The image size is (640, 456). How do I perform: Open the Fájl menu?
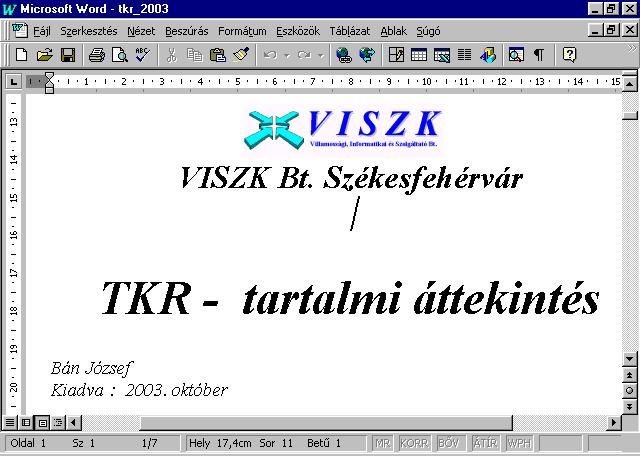pos(42,31)
